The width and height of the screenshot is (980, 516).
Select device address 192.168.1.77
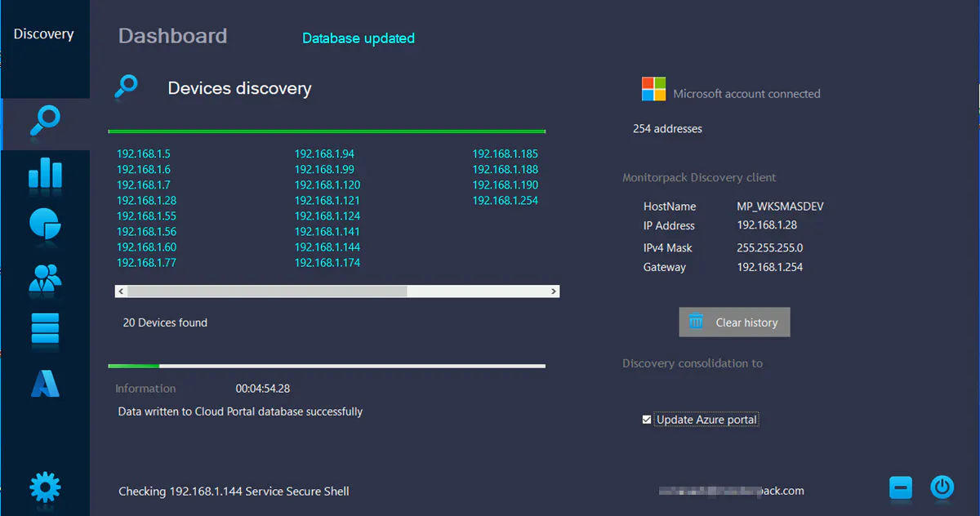point(147,262)
